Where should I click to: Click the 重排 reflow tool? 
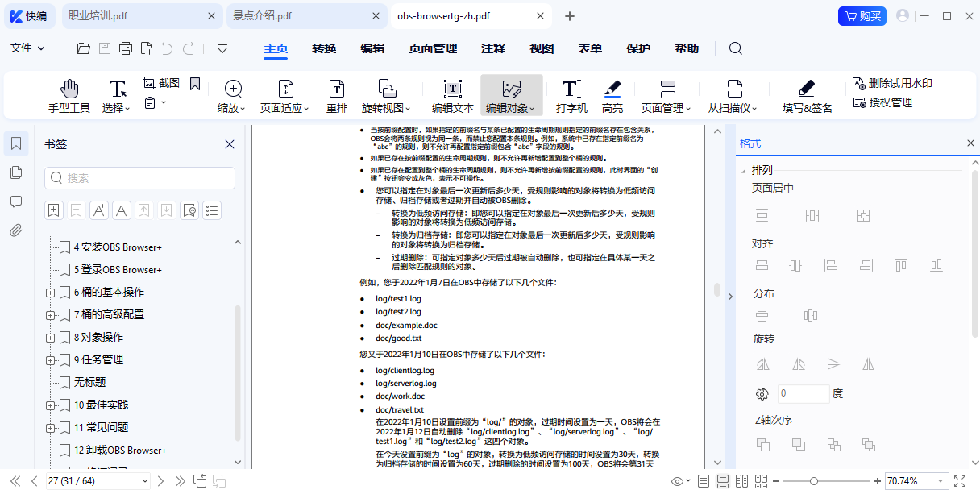pyautogui.click(x=337, y=97)
